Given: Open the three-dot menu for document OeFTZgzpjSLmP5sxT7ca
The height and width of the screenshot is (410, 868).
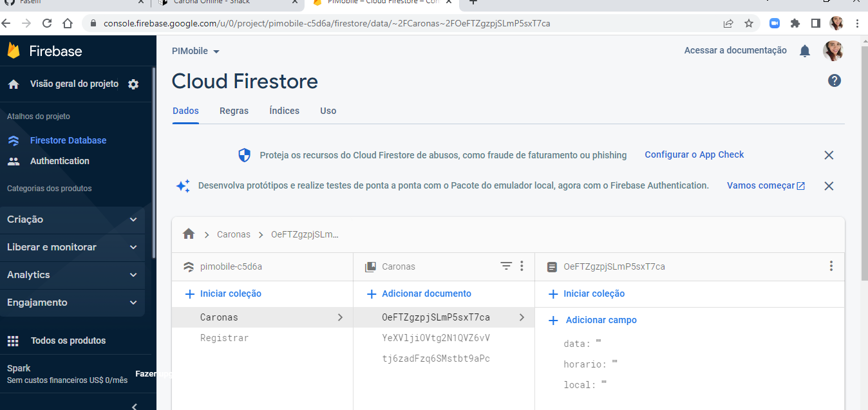Looking at the screenshot, I should click(x=831, y=266).
